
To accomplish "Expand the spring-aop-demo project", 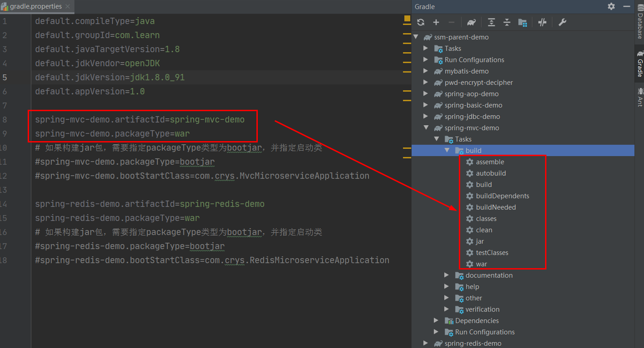I will coord(425,94).
